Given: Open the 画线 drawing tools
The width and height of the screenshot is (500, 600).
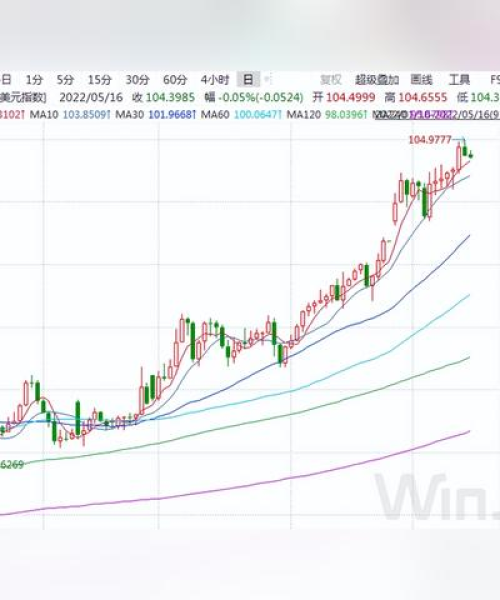Looking at the screenshot, I should 422,80.
